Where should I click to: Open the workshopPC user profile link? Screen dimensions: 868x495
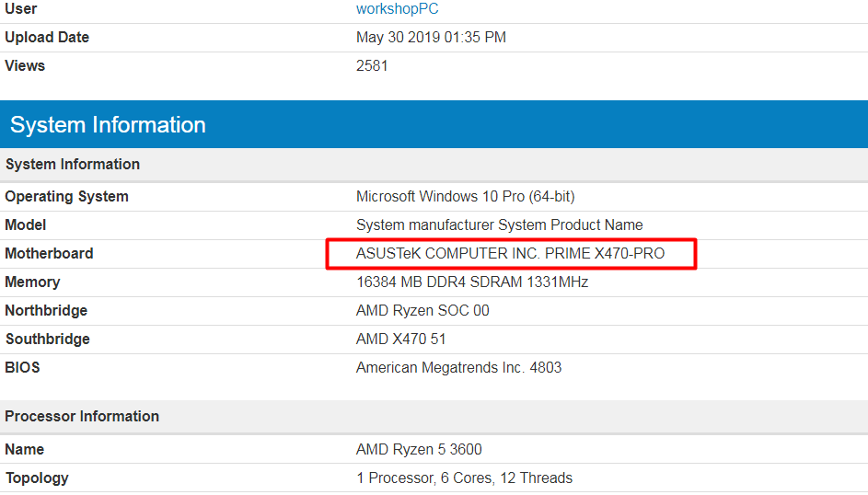tap(398, 9)
